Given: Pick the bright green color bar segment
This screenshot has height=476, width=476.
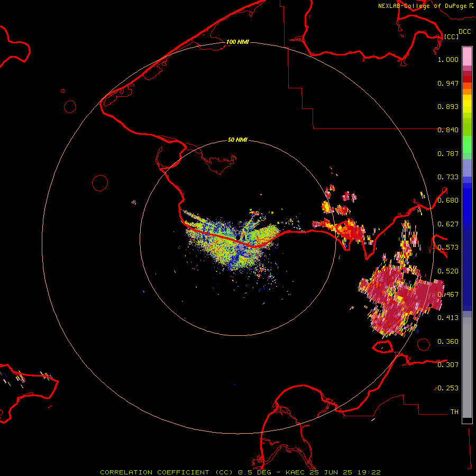Looking at the screenshot, I should (x=467, y=144).
